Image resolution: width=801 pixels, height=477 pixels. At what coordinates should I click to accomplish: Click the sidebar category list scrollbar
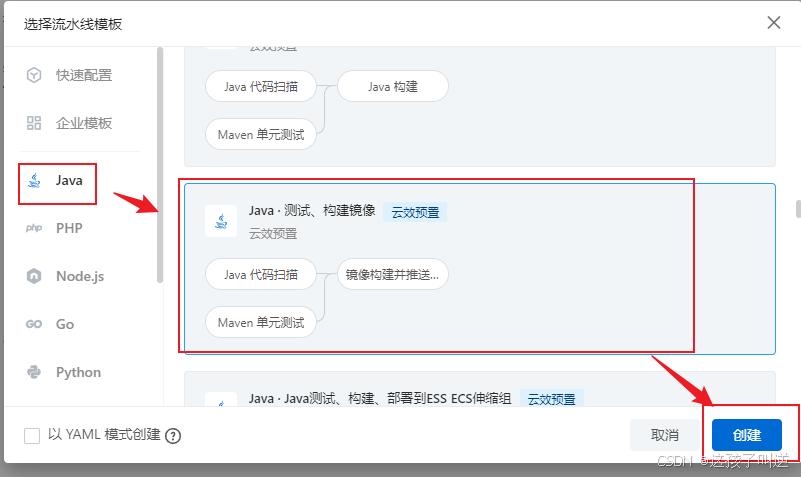coord(160,164)
